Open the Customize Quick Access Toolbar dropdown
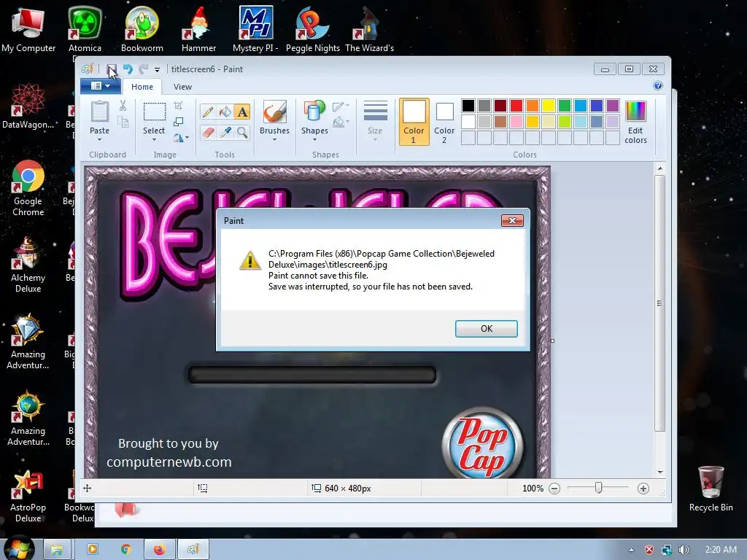Image resolution: width=747 pixels, height=560 pixels. (x=157, y=70)
